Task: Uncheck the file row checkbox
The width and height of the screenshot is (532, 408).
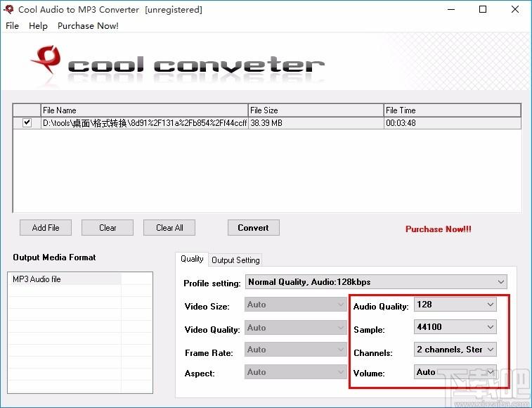Action: click(x=27, y=122)
